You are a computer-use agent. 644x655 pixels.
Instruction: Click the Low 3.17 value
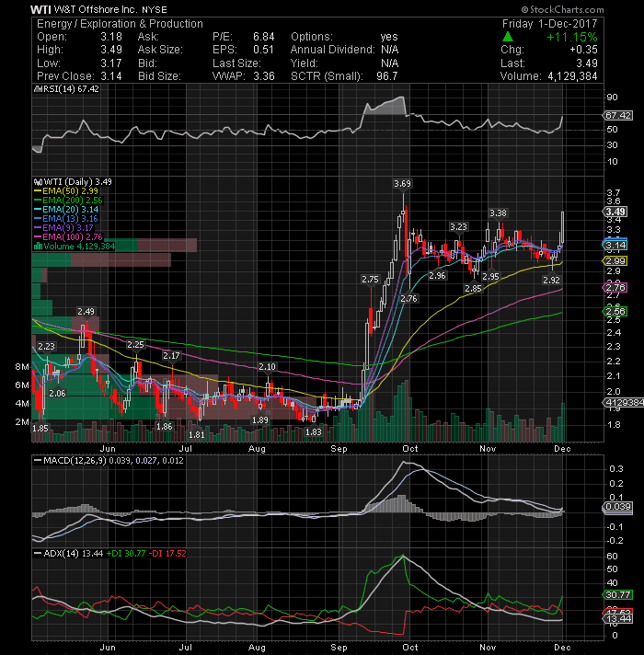[x=111, y=63]
